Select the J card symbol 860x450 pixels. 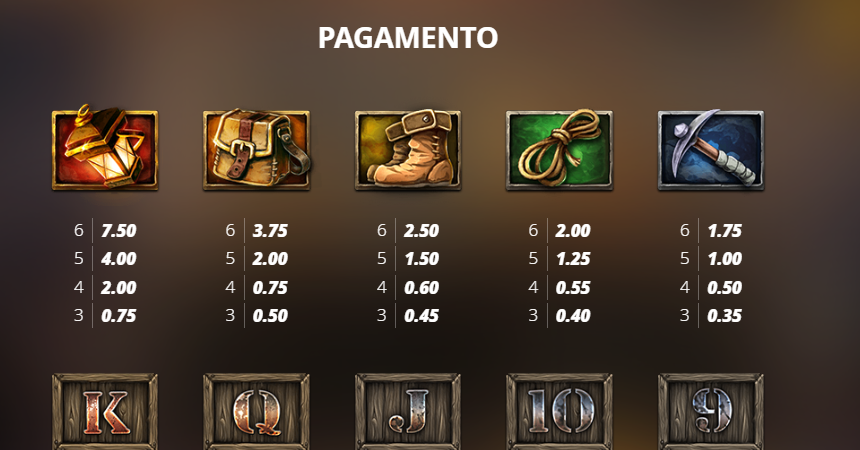(x=408, y=412)
